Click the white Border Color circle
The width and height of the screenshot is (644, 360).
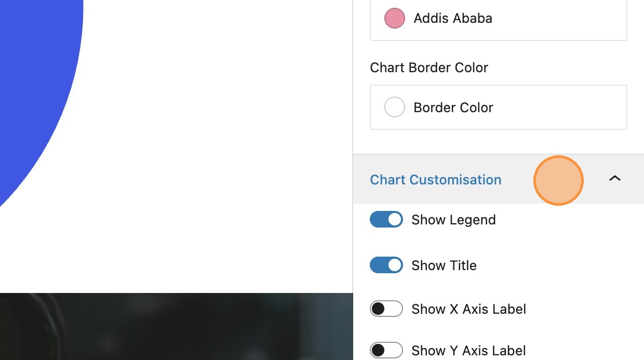tap(394, 108)
